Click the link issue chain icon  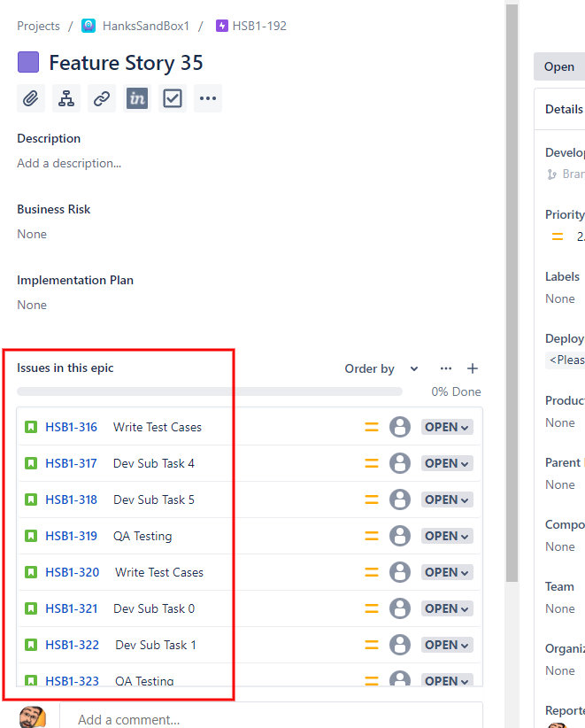[x=102, y=98]
